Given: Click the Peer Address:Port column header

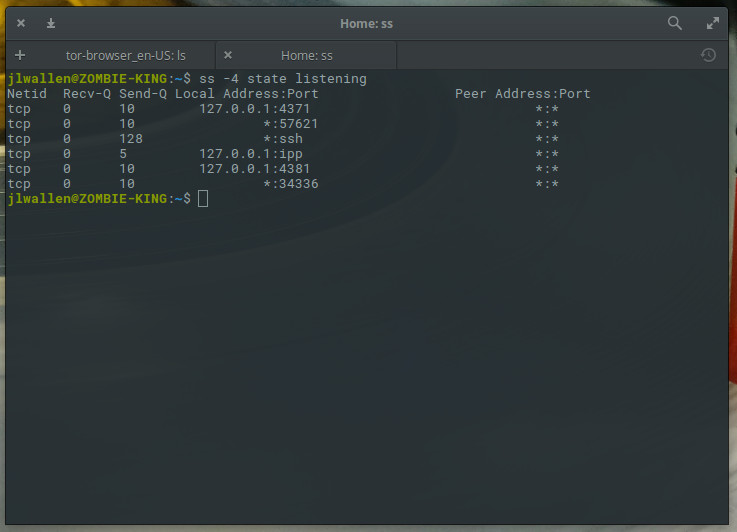Looking at the screenshot, I should [x=522, y=93].
